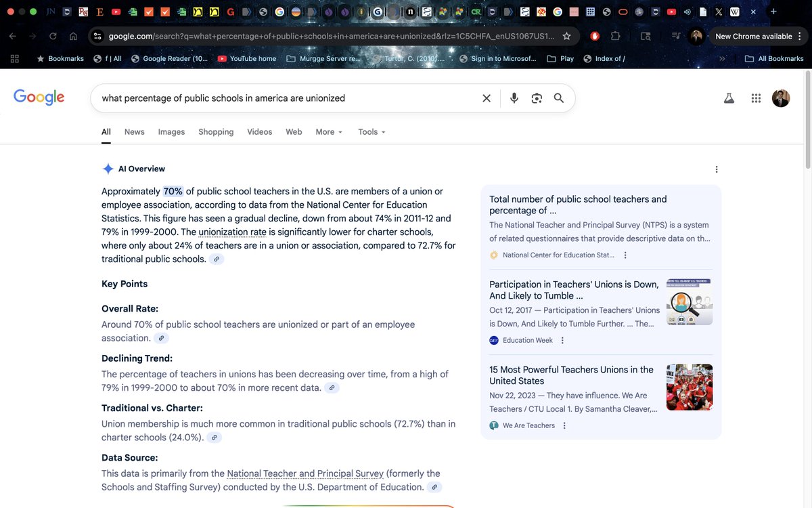This screenshot has width=812, height=508.
Task: Switch to the Wikipedia browser tab
Action: point(735,12)
